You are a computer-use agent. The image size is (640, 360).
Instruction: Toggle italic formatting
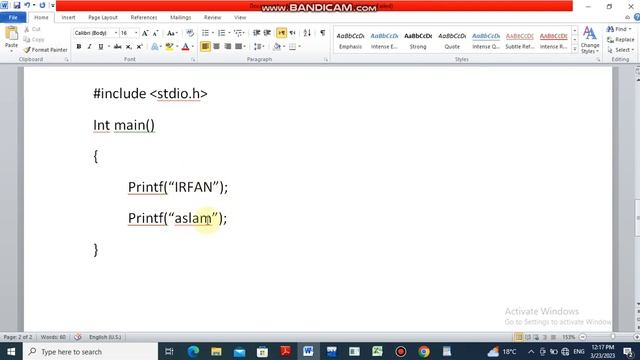pyautogui.click(x=89, y=47)
